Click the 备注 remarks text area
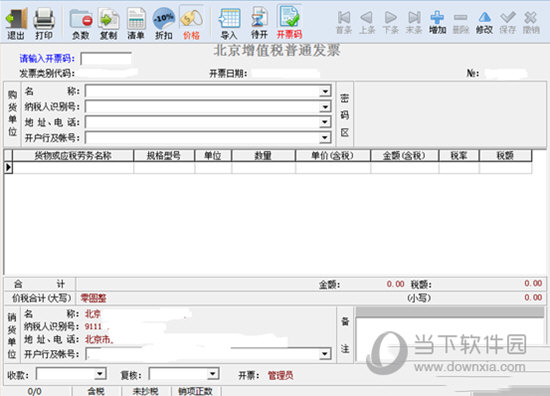 point(450,335)
